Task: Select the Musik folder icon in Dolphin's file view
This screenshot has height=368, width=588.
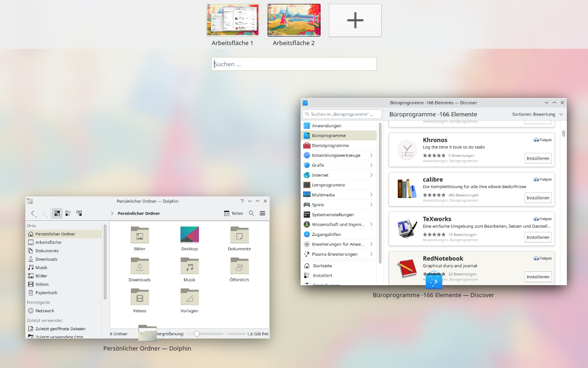Action: click(189, 266)
